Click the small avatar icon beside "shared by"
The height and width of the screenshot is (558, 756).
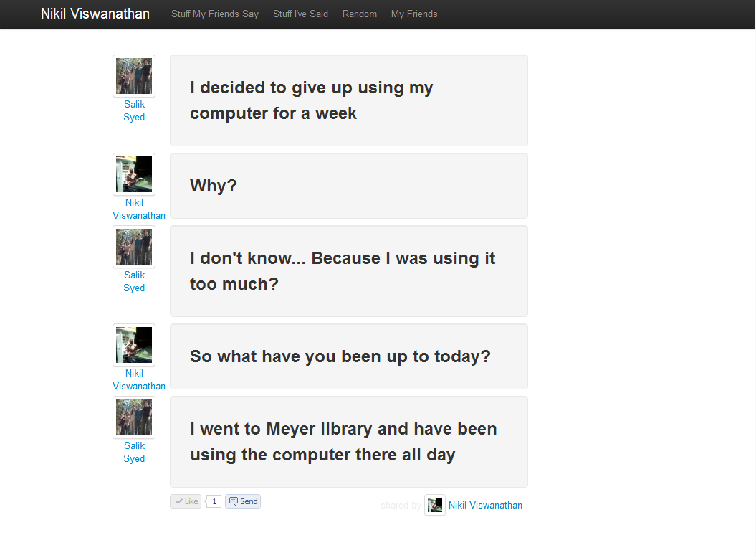click(x=434, y=505)
